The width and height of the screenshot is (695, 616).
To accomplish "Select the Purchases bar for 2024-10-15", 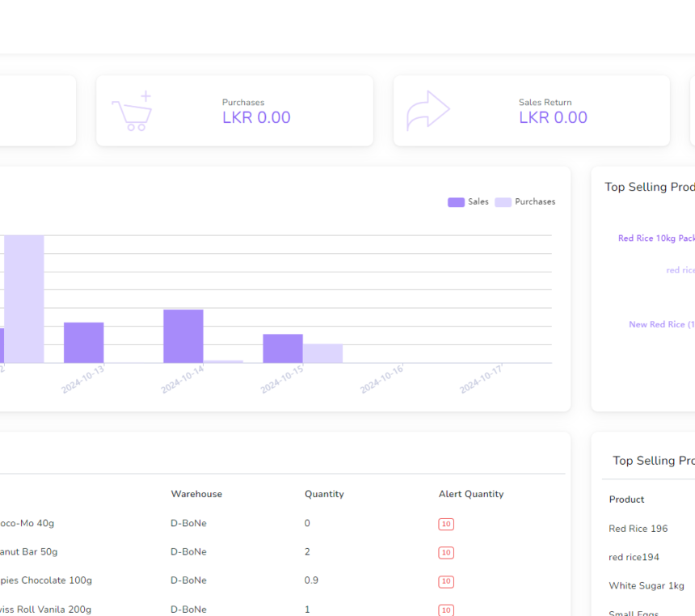I will tap(322, 353).
